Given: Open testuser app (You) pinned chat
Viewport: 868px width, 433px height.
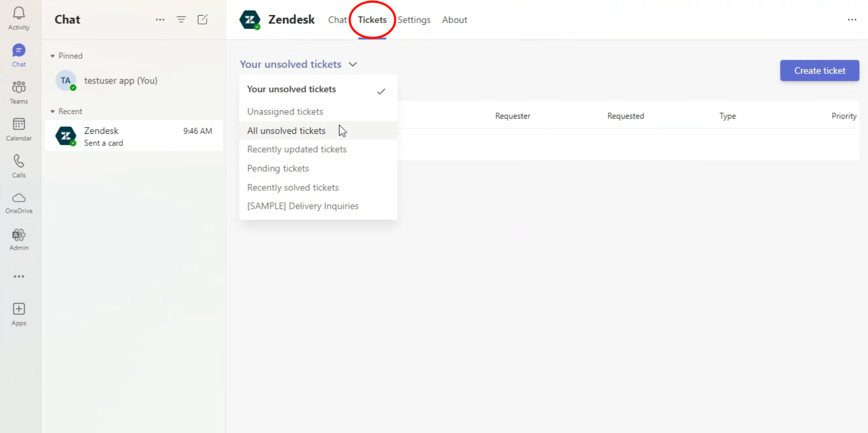Looking at the screenshot, I should coord(134,80).
